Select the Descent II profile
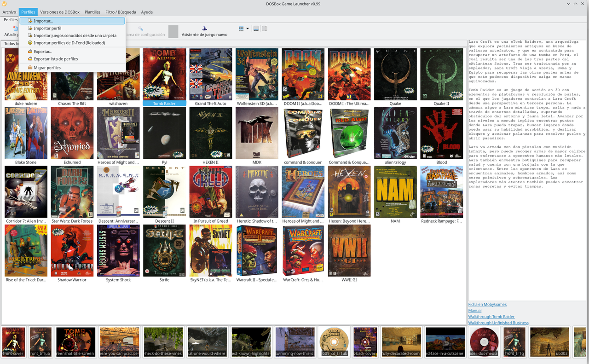Image resolution: width=589 pixels, height=364 pixels. pyautogui.click(x=164, y=195)
